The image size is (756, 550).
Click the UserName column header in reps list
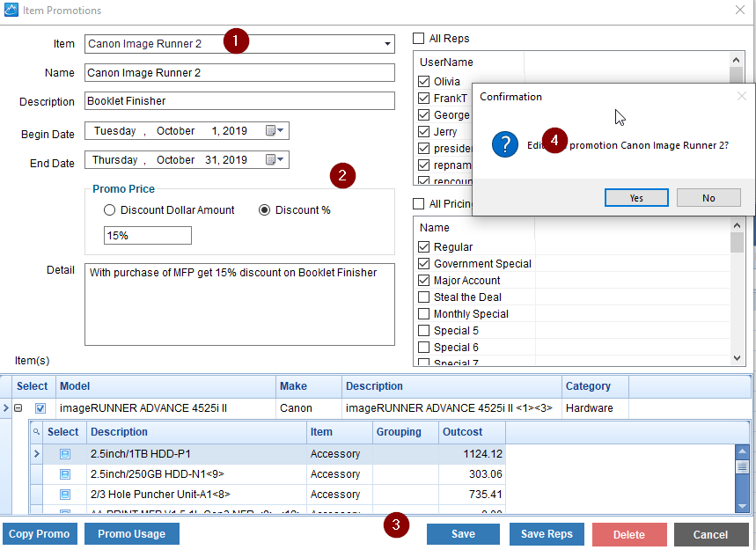pyautogui.click(x=470, y=62)
